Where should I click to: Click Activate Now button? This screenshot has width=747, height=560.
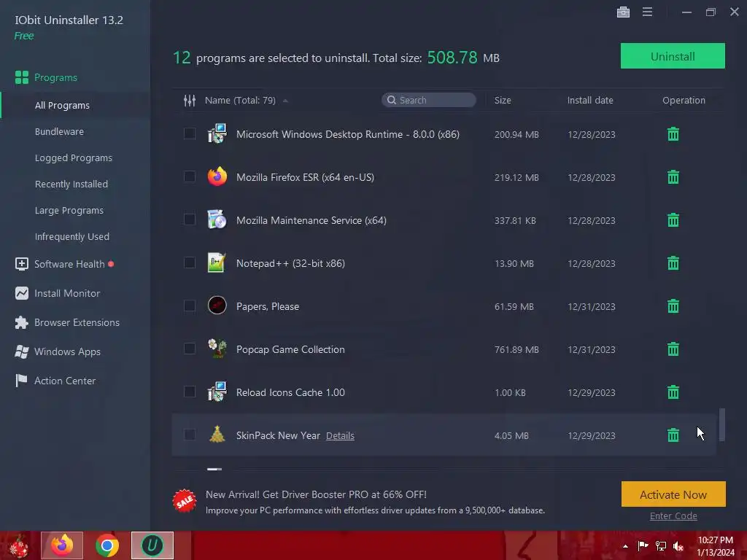pyautogui.click(x=673, y=494)
